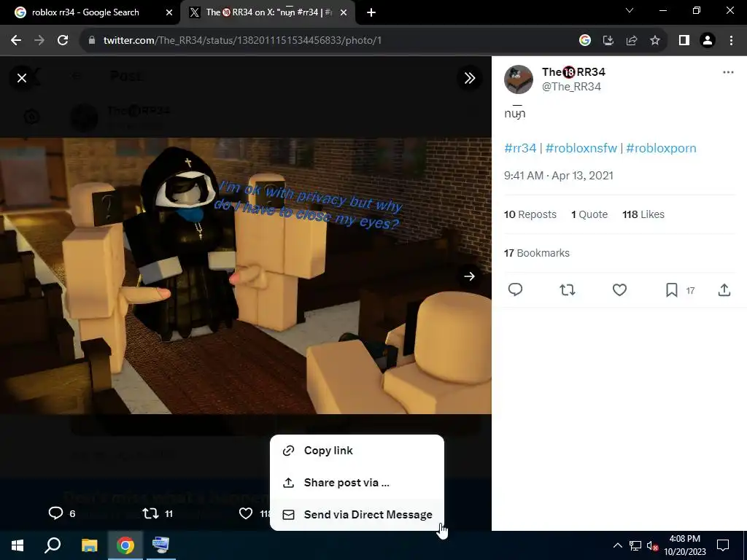Open the Windows notification center
This screenshot has width=747, height=560.
(x=723, y=545)
